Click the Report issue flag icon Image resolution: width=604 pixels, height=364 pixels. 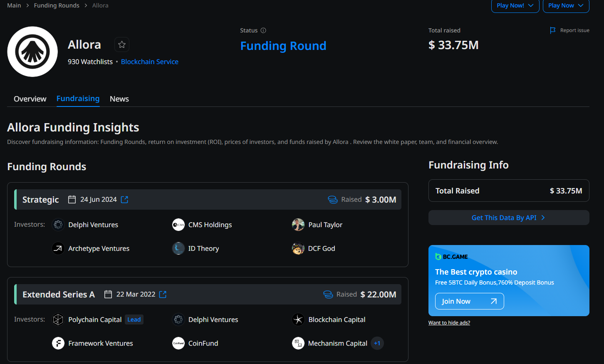(x=553, y=30)
